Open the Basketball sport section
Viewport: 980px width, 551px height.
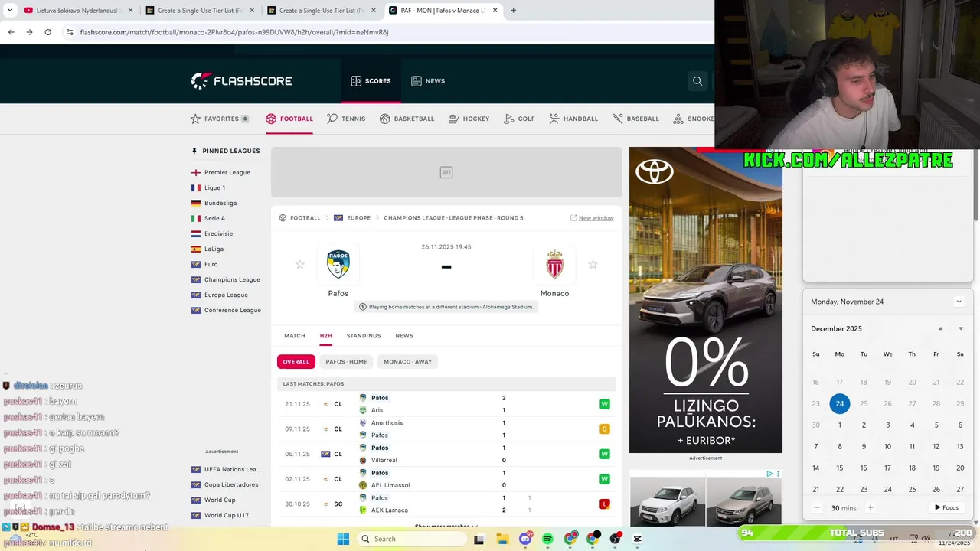[407, 119]
